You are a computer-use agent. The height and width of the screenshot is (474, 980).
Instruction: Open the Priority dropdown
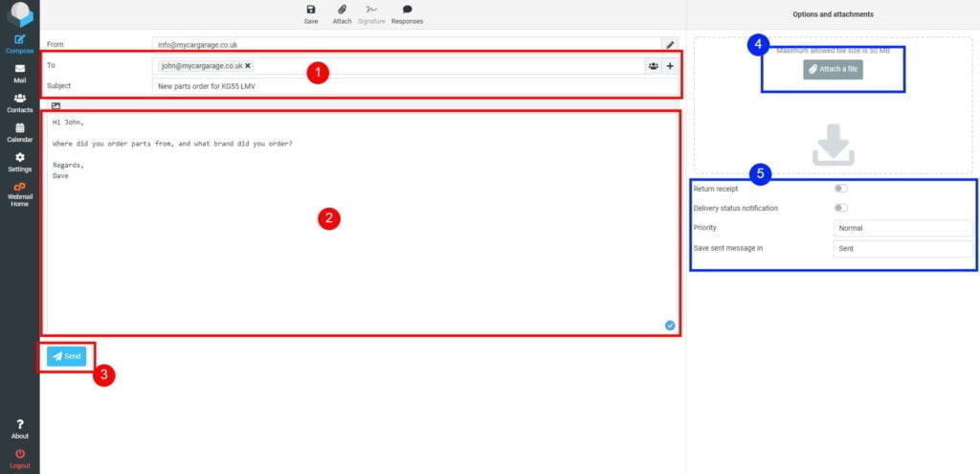[902, 228]
